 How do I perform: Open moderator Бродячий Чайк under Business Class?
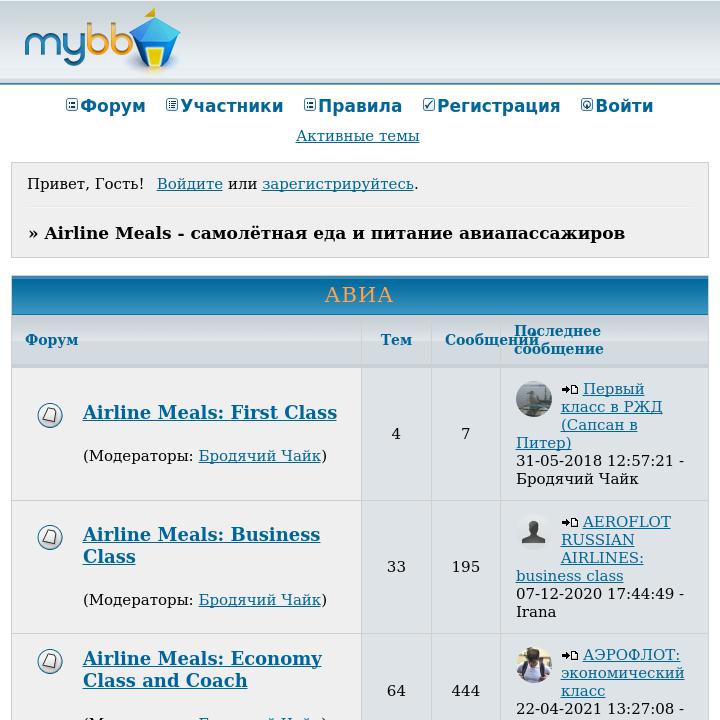(259, 600)
